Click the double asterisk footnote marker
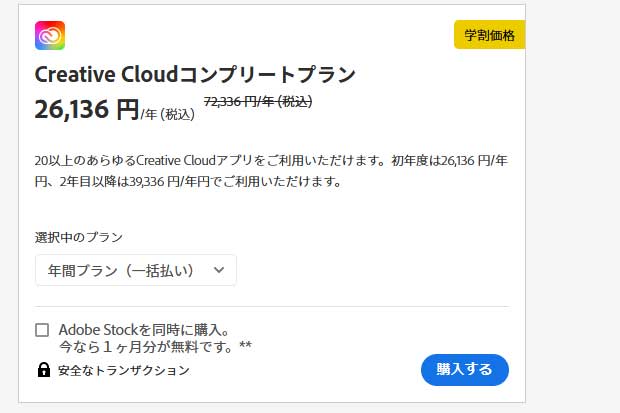The image size is (620, 413). (x=246, y=345)
